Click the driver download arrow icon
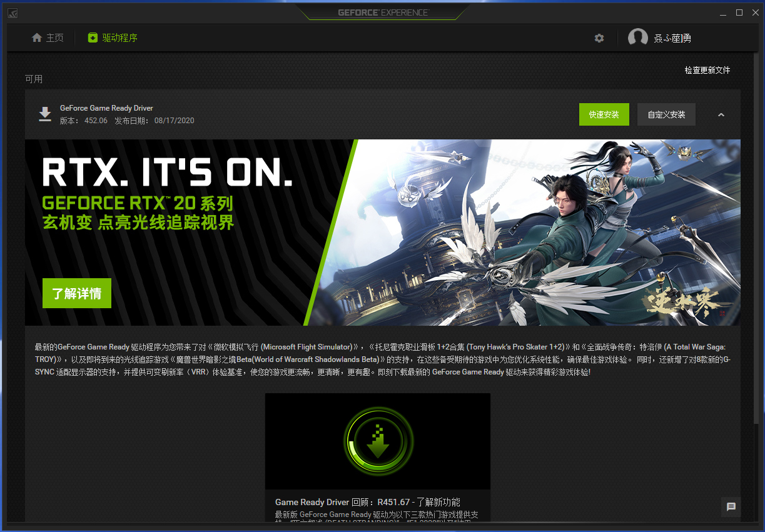Image resolution: width=765 pixels, height=532 pixels. click(44, 114)
